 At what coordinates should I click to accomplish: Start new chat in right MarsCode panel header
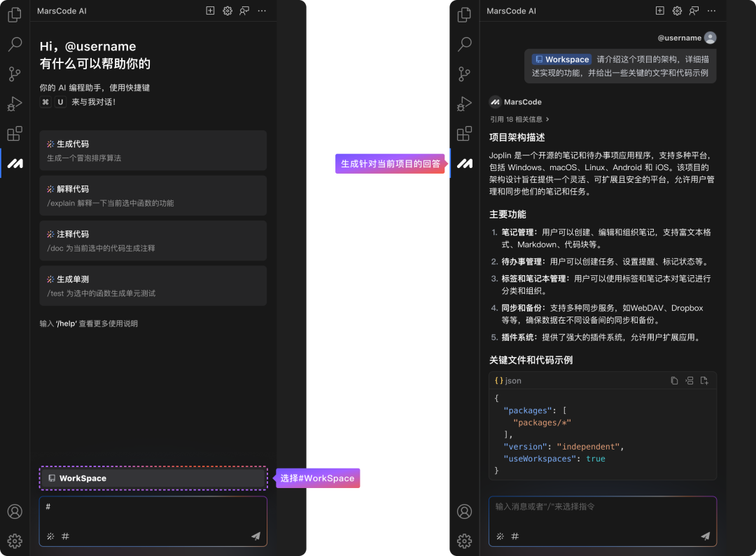coord(660,11)
